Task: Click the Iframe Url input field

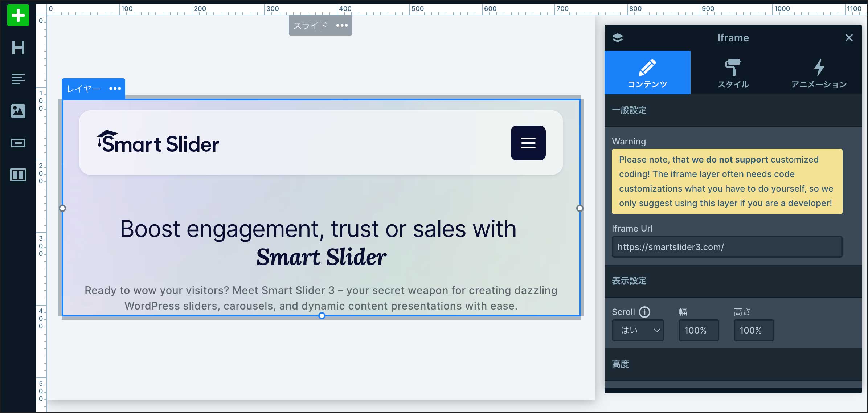Action: pyautogui.click(x=726, y=247)
